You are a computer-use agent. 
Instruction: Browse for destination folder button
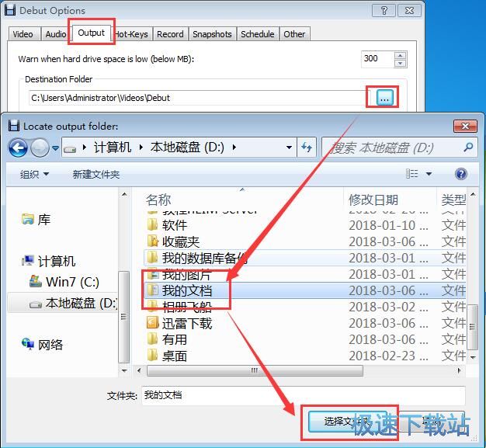pos(384,98)
